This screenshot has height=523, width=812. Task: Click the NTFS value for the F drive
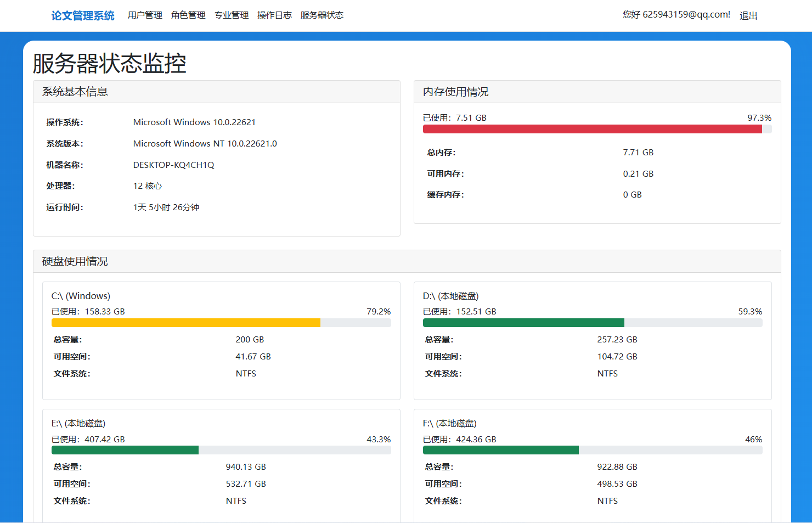(607, 501)
